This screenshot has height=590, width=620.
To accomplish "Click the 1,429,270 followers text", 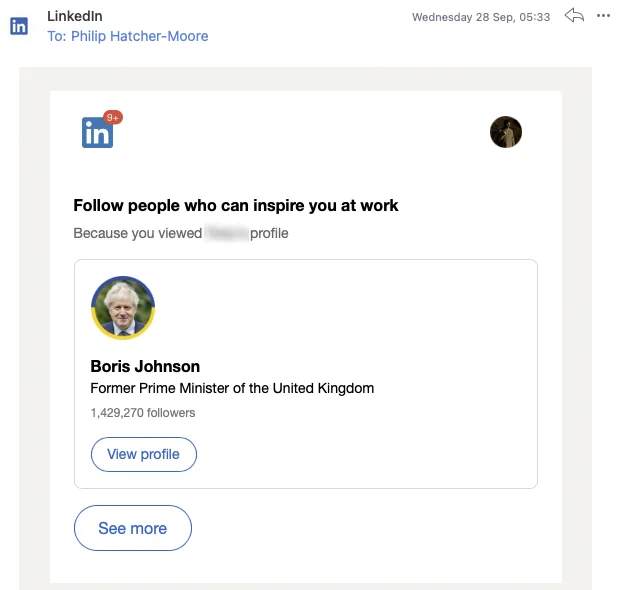I will (143, 413).
